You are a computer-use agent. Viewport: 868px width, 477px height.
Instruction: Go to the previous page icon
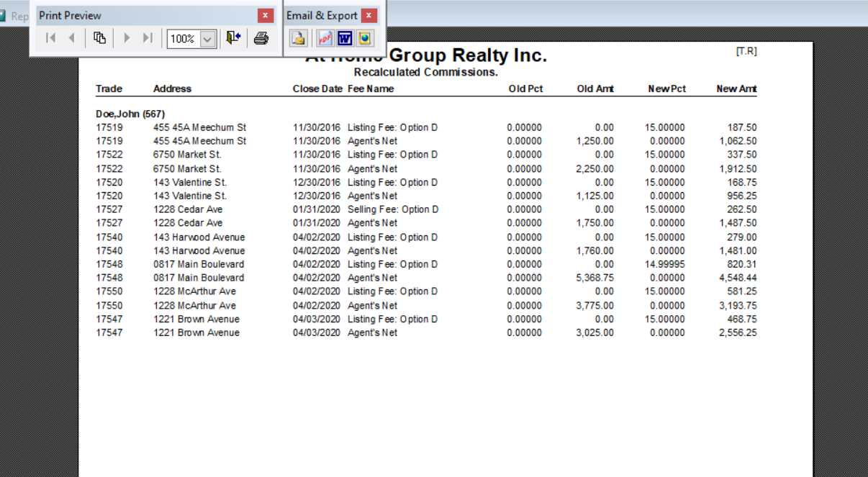pos(72,38)
